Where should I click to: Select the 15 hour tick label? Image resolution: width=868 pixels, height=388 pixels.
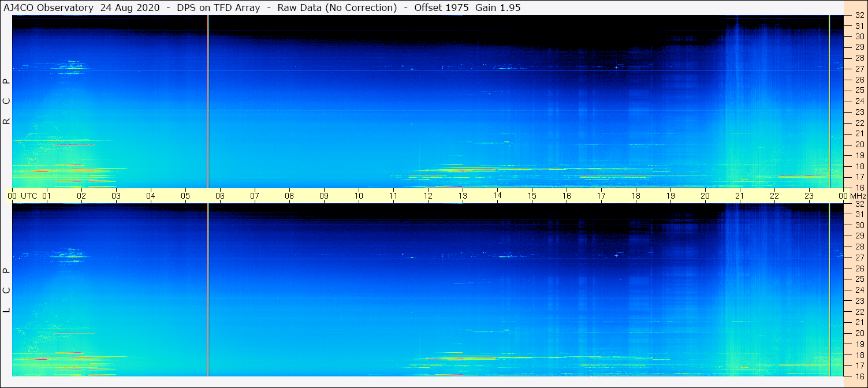532,196
